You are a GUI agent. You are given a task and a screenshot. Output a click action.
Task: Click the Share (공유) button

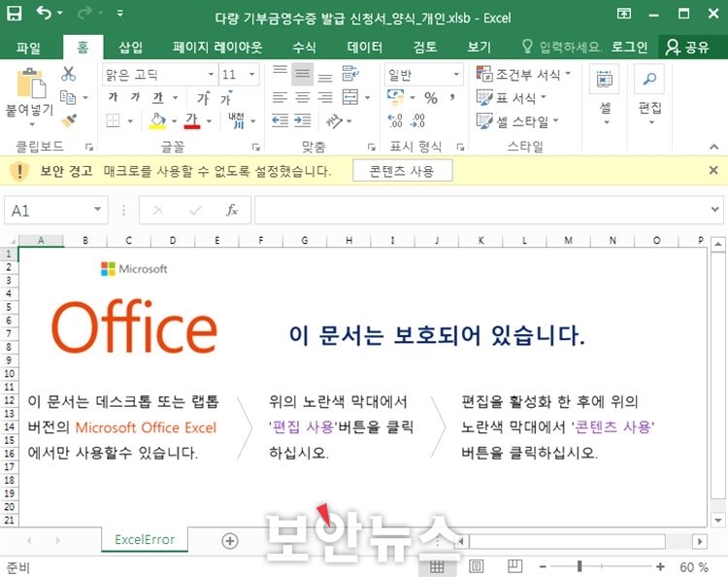click(688, 48)
